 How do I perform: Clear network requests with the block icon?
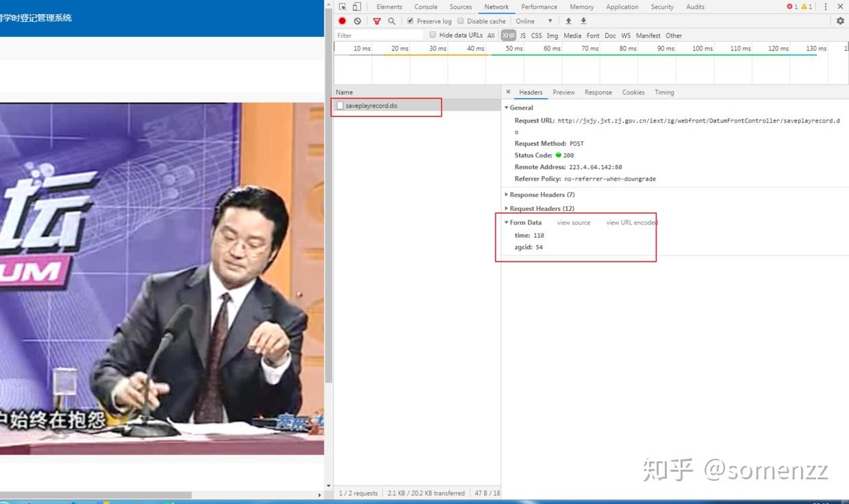click(357, 21)
